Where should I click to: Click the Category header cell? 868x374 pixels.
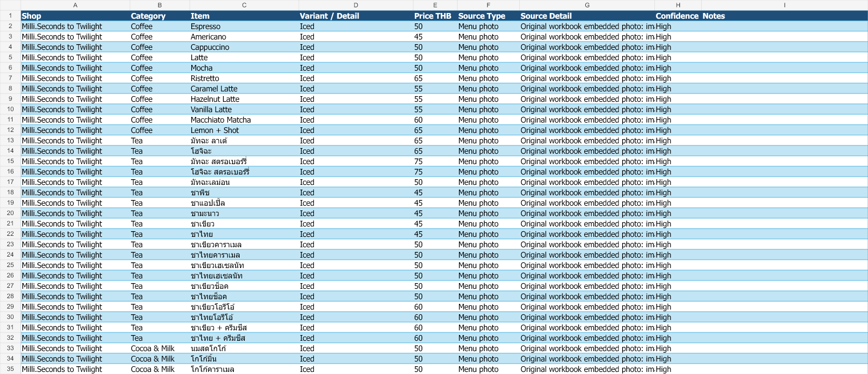tap(160, 16)
